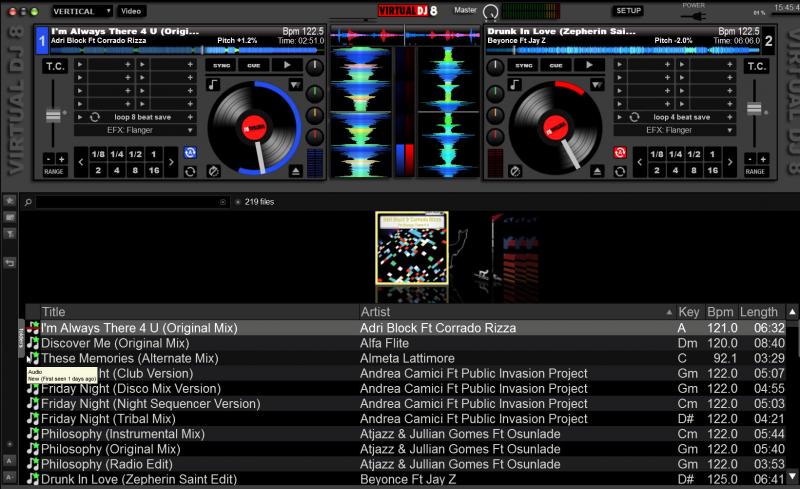Image resolution: width=800 pixels, height=489 pixels.
Task: Open the dropdown arrow above deck 1 turntable
Action: point(295,84)
